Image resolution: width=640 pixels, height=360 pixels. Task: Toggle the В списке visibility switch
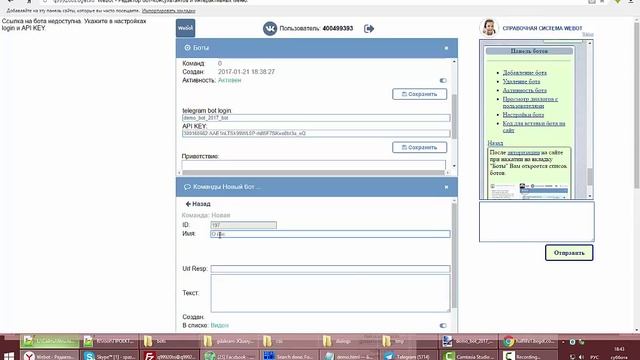[443, 326]
